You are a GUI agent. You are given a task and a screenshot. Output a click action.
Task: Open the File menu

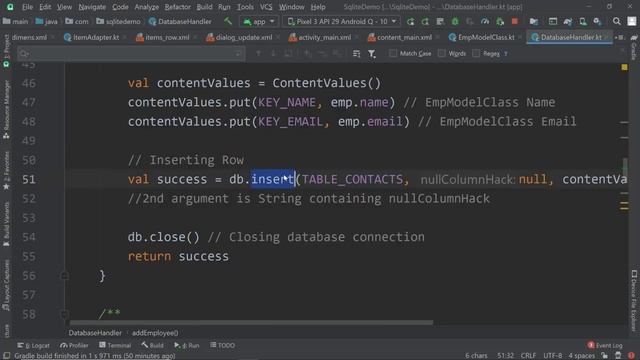pos(27,7)
